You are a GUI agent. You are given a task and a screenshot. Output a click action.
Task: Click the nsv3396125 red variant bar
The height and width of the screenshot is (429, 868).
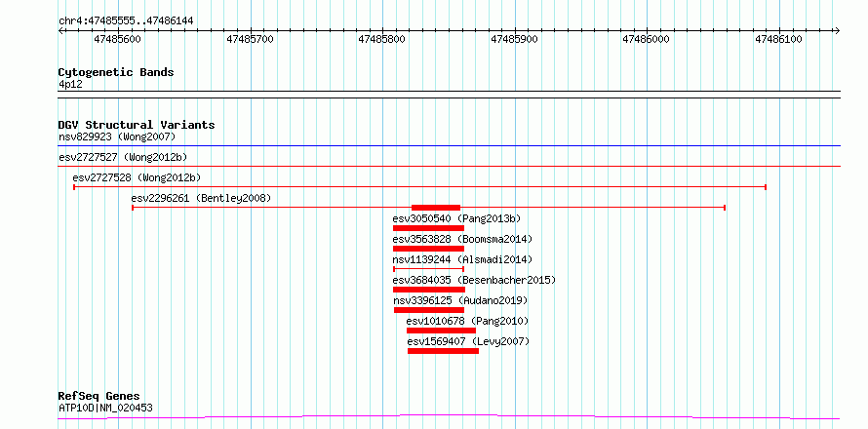[429, 310]
